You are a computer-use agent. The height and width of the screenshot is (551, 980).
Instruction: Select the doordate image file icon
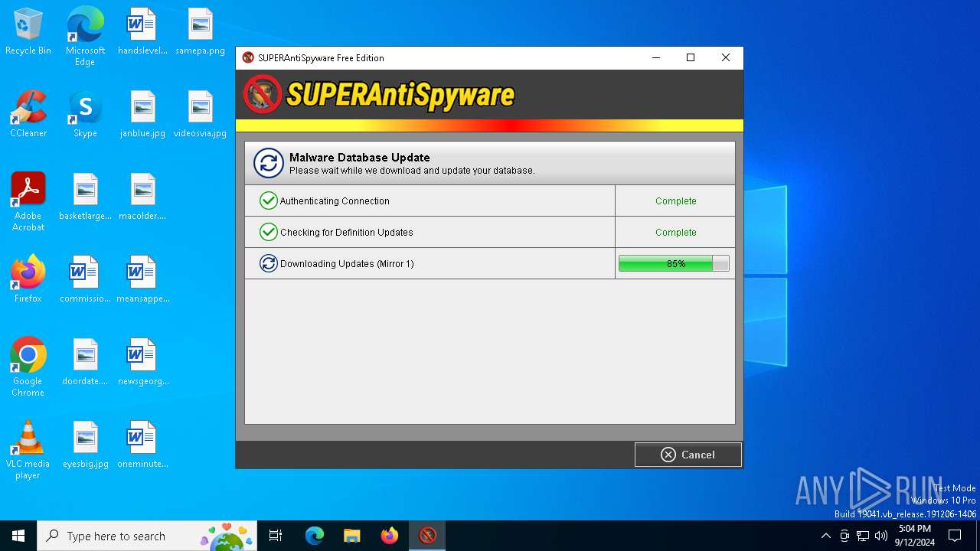tap(85, 362)
